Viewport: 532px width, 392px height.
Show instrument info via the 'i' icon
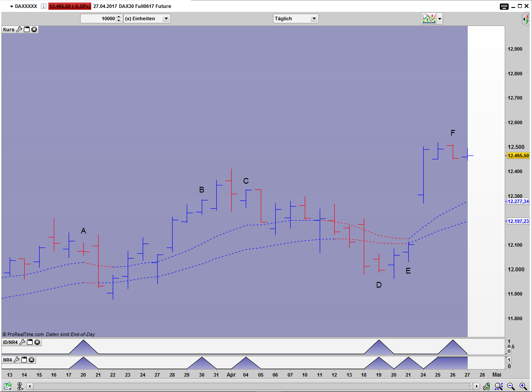43,6
